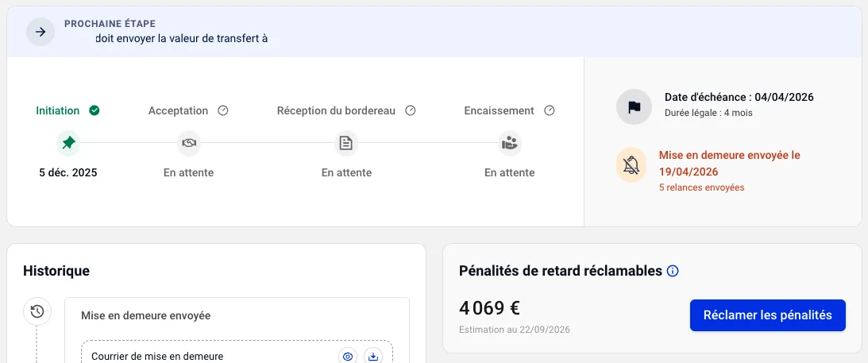Click the clock icon beside Réception du bordereau
Image resolution: width=868 pixels, height=363 pixels.
[411, 110]
